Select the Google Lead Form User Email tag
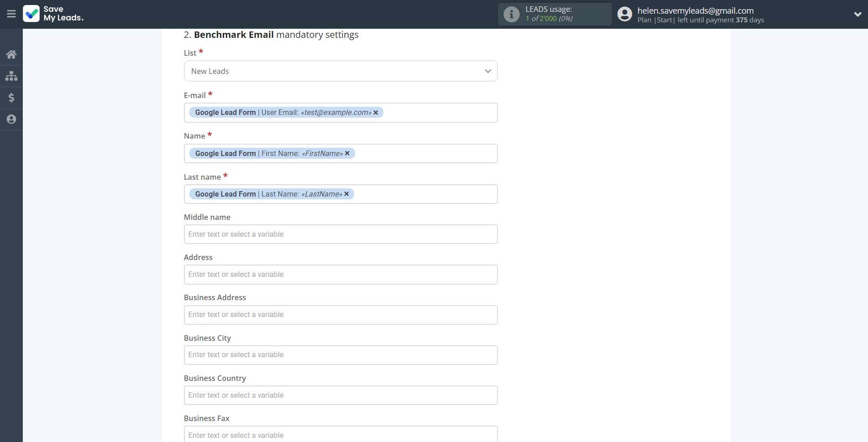This screenshot has width=868, height=442. pyautogui.click(x=286, y=113)
